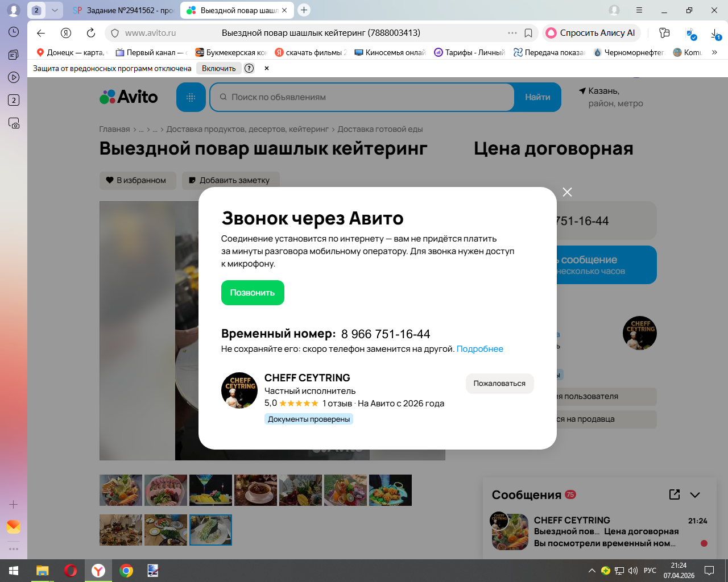Focus the Поиск по объявлениям search field
728x582 pixels.
(x=362, y=97)
